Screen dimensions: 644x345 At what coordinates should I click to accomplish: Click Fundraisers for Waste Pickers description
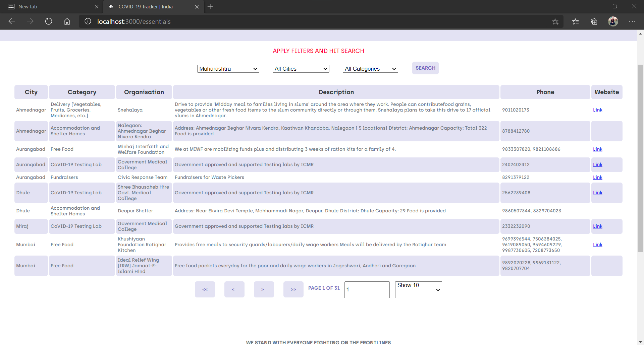[x=209, y=177]
